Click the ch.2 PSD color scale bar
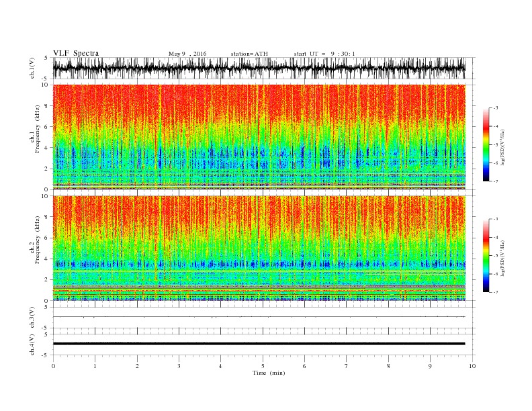 pos(486,255)
